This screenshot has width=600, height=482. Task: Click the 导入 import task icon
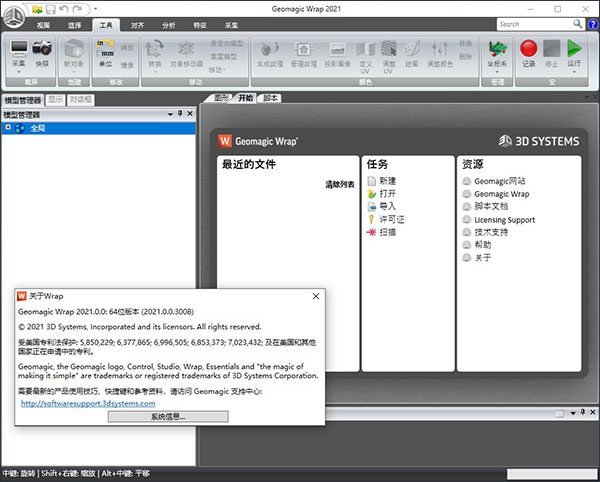pos(373,207)
